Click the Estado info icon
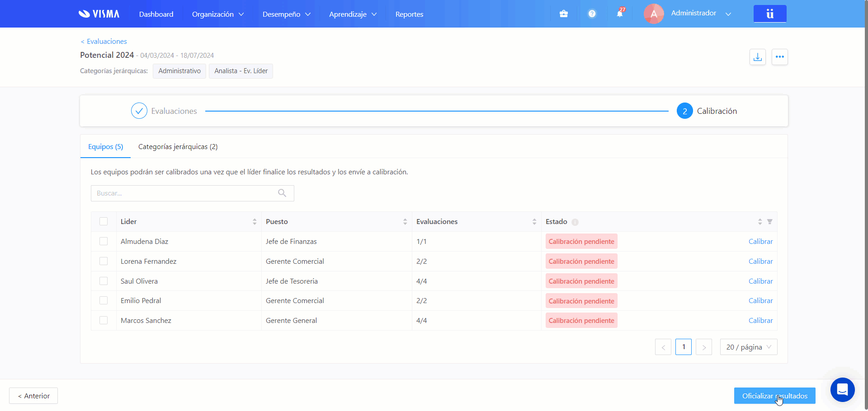Viewport: 868px width, 411px height. [575, 222]
